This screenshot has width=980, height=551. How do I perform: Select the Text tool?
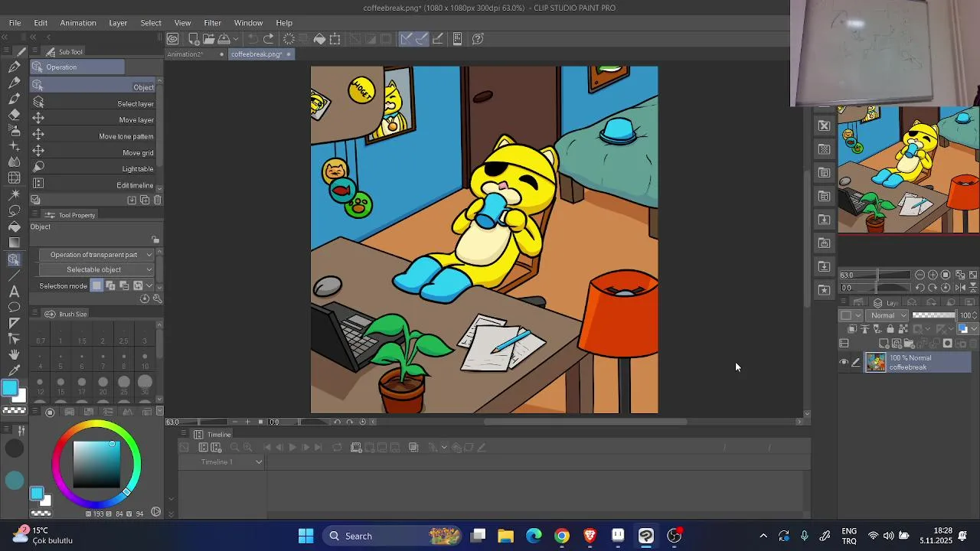tap(14, 291)
